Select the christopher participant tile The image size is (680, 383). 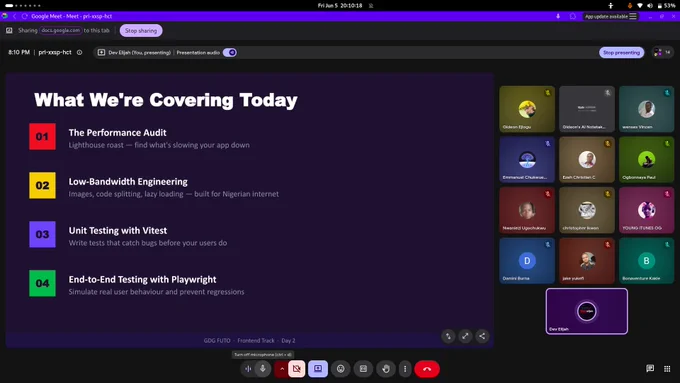click(587, 210)
